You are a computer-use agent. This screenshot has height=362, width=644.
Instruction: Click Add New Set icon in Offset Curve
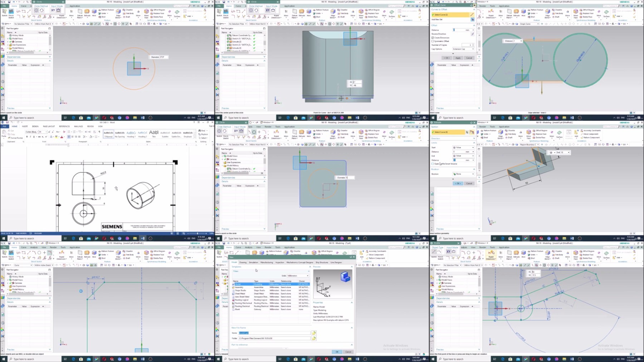click(472, 19)
